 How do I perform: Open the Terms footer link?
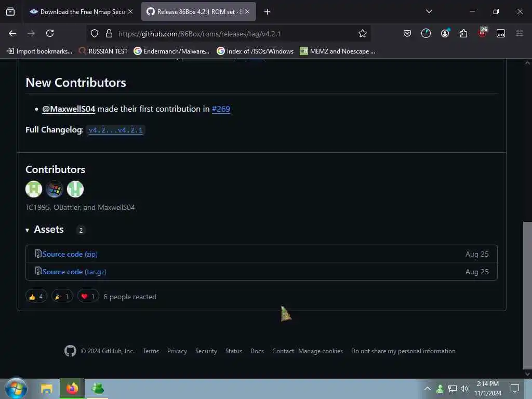(151, 351)
